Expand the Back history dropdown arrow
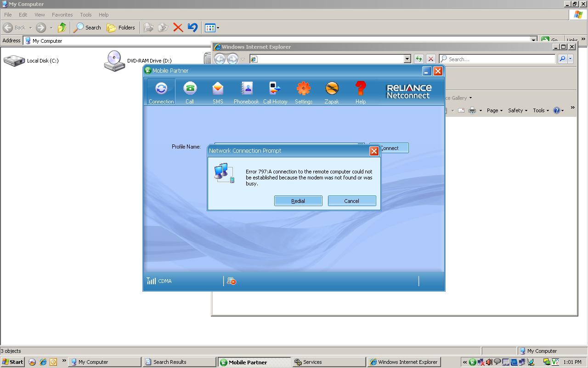 30,28
